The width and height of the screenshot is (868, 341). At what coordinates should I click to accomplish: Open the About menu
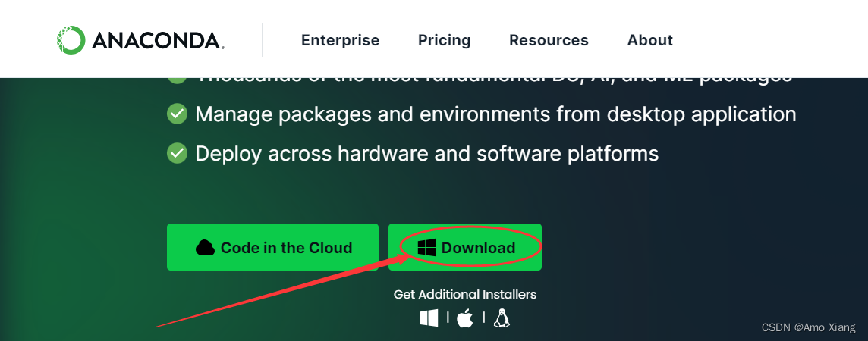tap(650, 40)
